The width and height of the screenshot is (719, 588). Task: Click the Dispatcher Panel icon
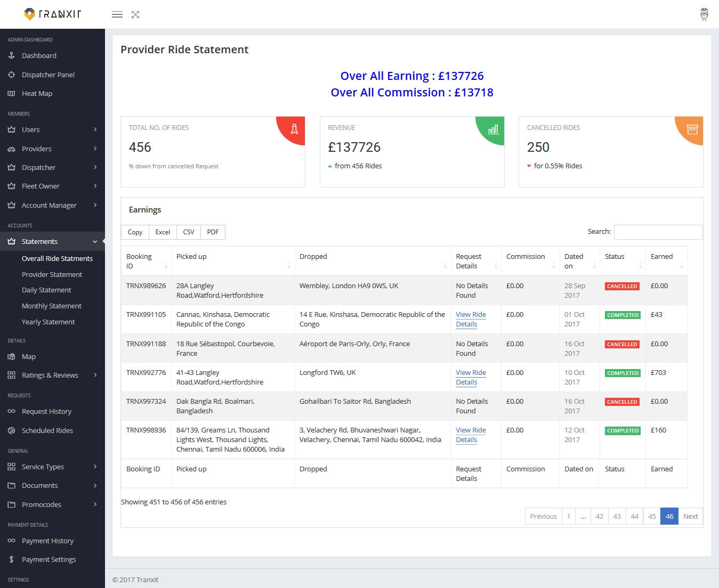point(11,75)
